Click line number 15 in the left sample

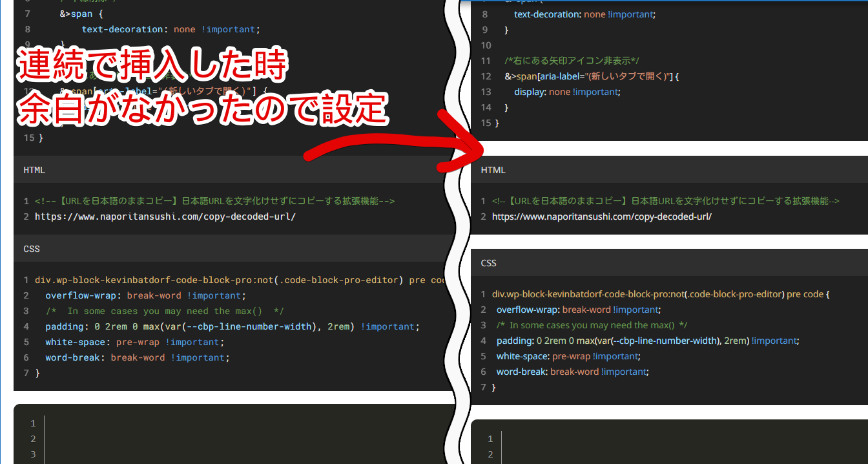click(29, 138)
